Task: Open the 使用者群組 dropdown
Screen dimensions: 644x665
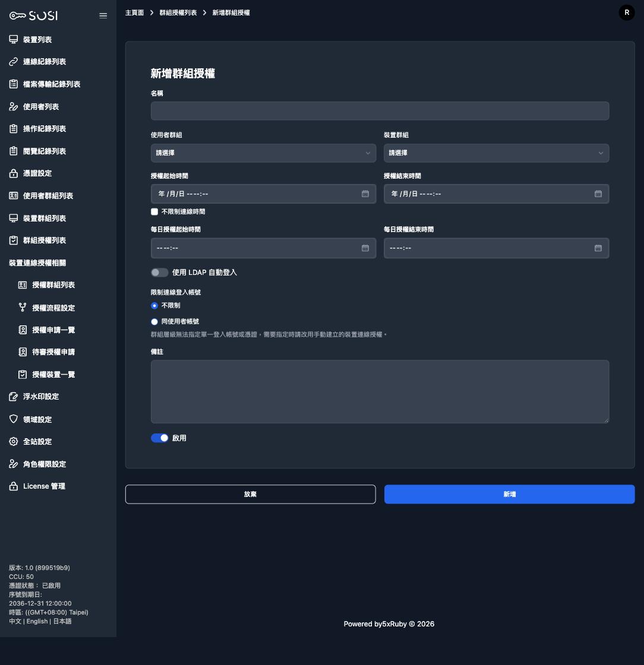Action: (263, 153)
